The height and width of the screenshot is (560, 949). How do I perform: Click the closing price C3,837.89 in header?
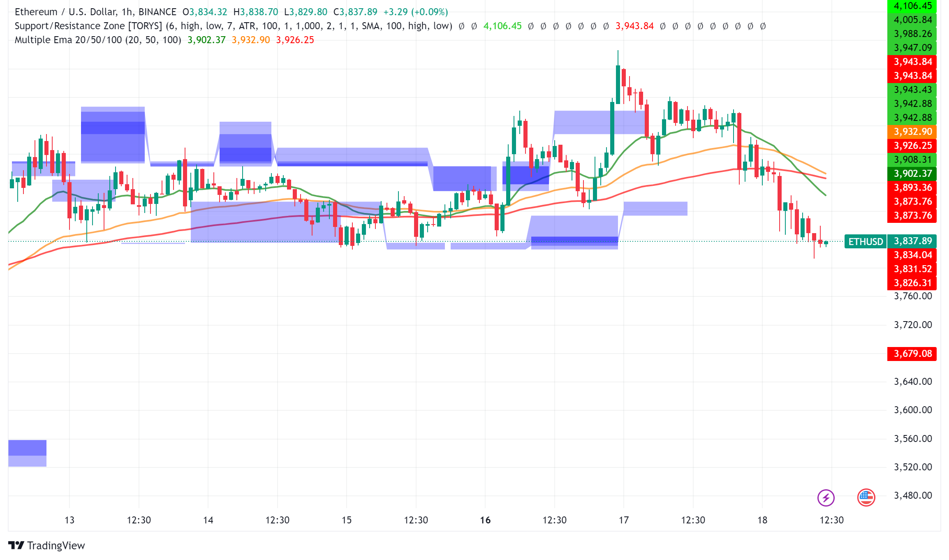355,12
